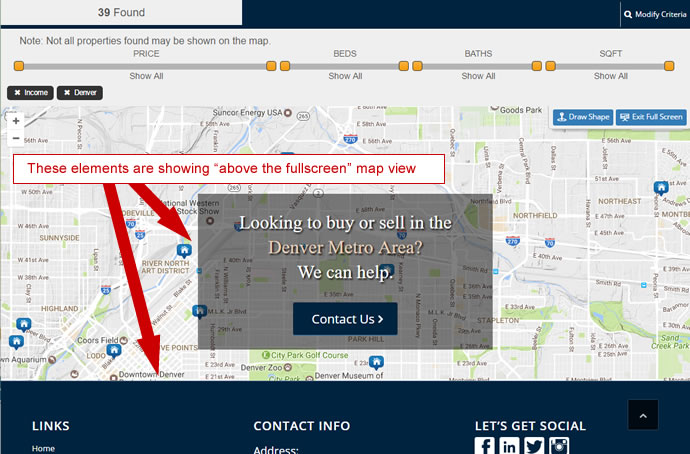
Task: Open the Twitter social icon
Action: tap(534, 446)
